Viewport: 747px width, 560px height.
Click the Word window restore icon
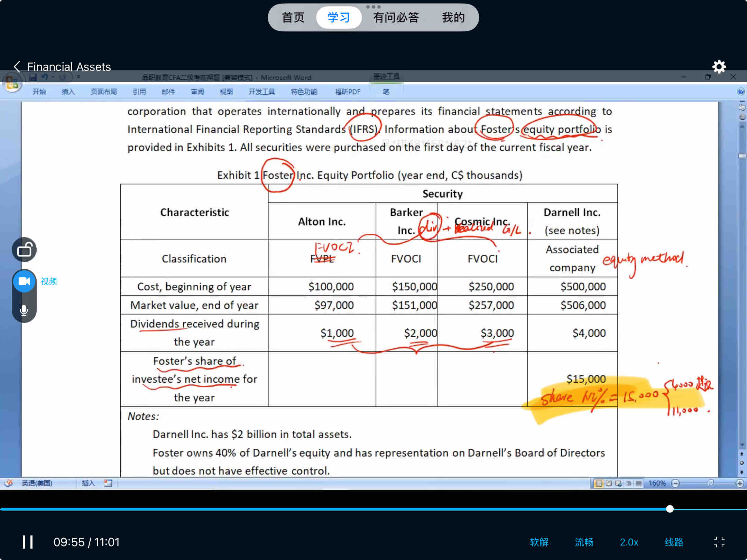coord(708,77)
